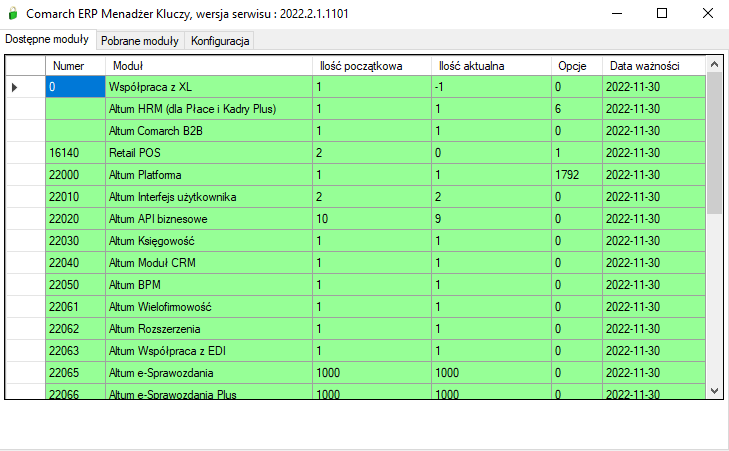Maximize the Menadżer Kluczy window
Screen dimensions: 729x451
(x=662, y=13)
